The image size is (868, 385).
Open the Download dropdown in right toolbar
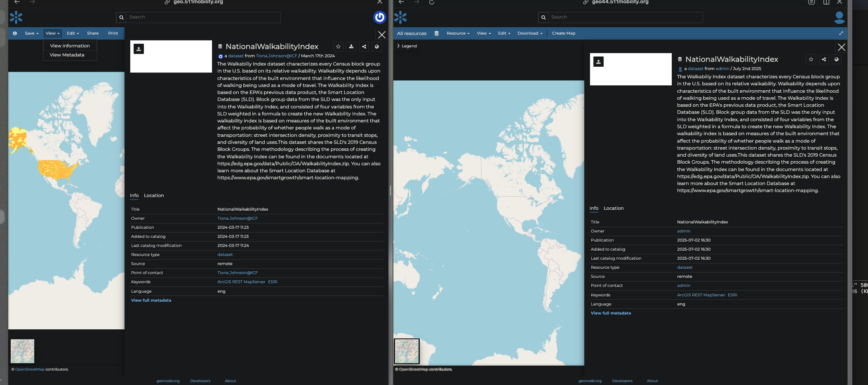(x=530, y=33)
